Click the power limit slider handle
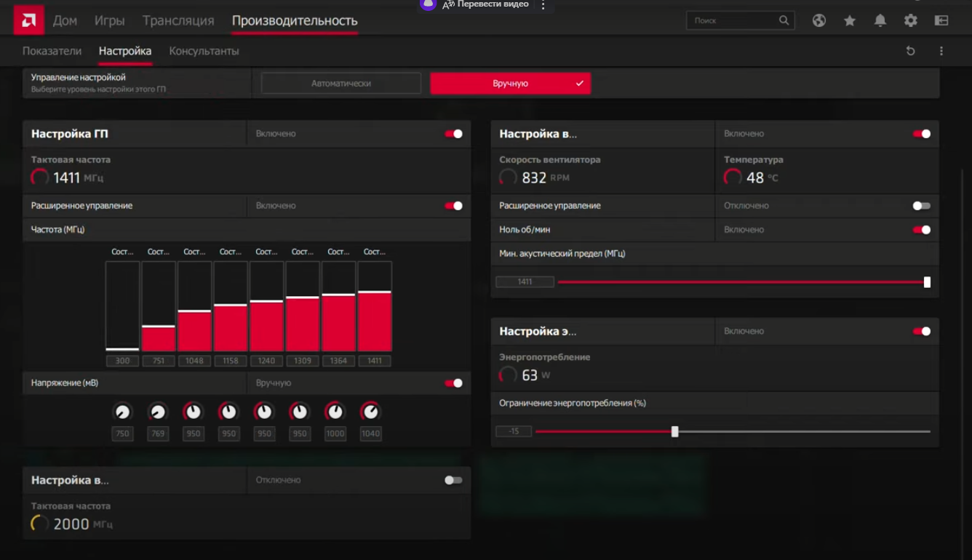This screenshot has width=972, height=560. click(x=674, y=432)
